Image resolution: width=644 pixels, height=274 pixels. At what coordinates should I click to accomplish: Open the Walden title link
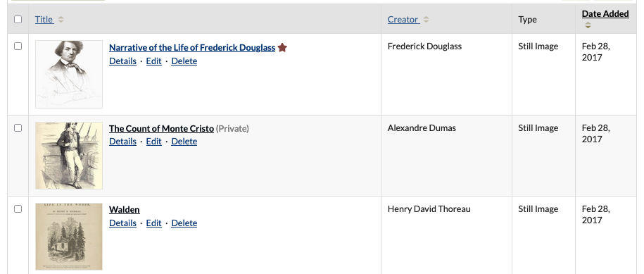[125, 209]
